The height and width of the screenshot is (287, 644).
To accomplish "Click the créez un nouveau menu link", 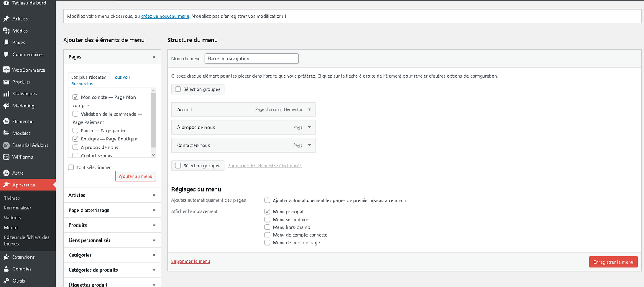I will (x=165, y=16).
